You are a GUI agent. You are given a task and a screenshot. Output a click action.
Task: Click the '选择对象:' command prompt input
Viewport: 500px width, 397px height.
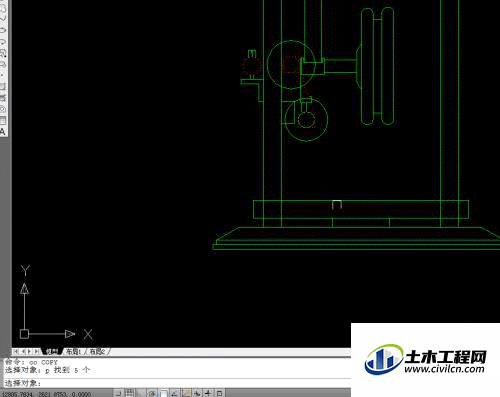tap(177, 383)
